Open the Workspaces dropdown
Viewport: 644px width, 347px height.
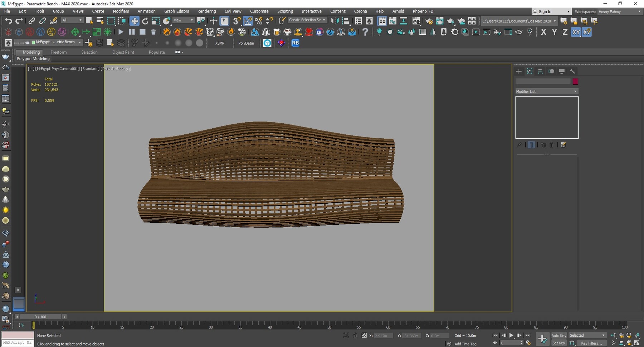point(620,11)
